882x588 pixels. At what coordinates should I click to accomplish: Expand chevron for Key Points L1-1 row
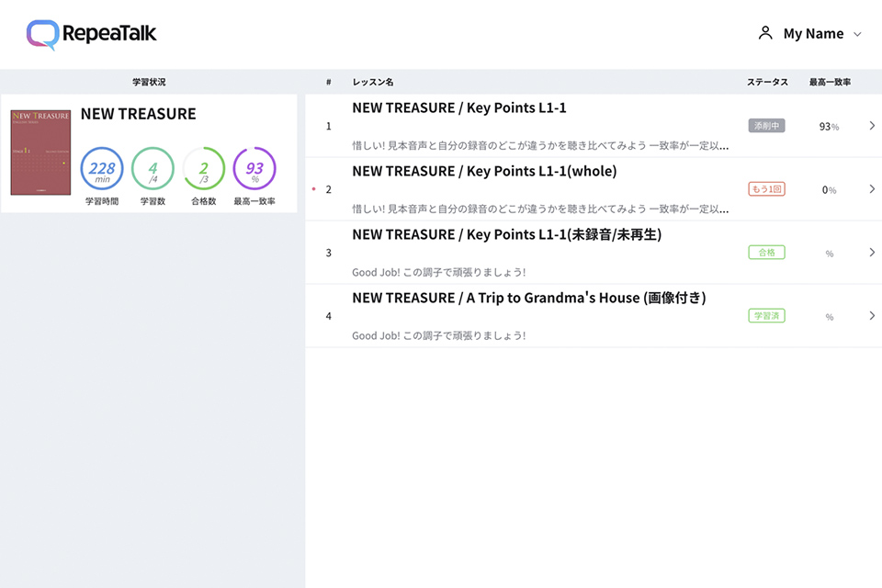[872, 126]
